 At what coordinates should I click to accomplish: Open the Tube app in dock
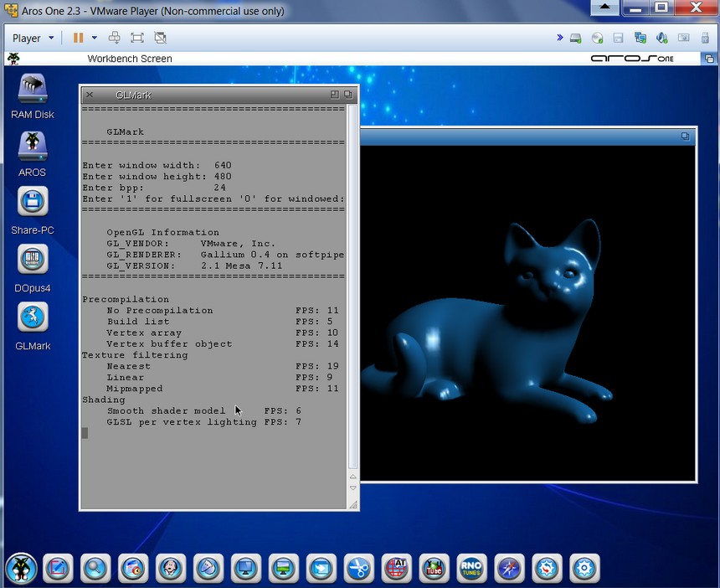coord(434,568)
